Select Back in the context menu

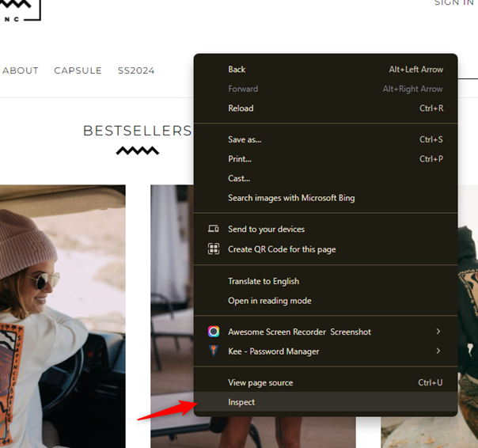click(237, 70)
